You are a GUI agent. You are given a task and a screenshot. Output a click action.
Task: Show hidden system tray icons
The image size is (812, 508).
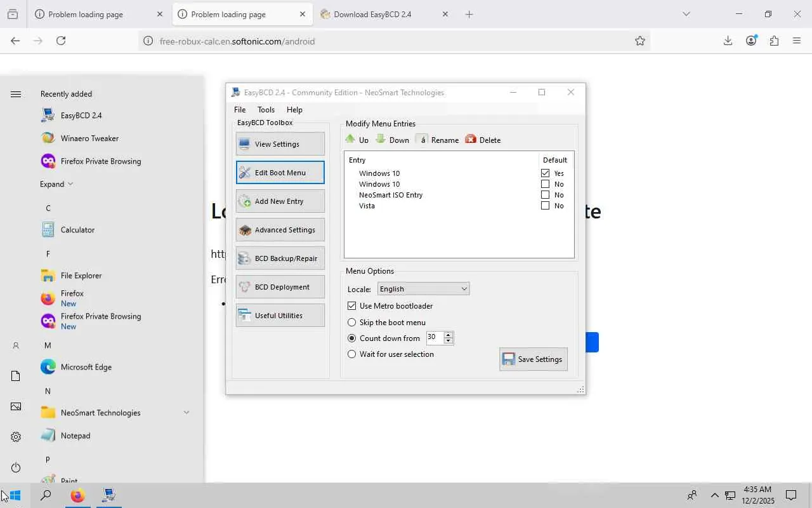(714, 495)
